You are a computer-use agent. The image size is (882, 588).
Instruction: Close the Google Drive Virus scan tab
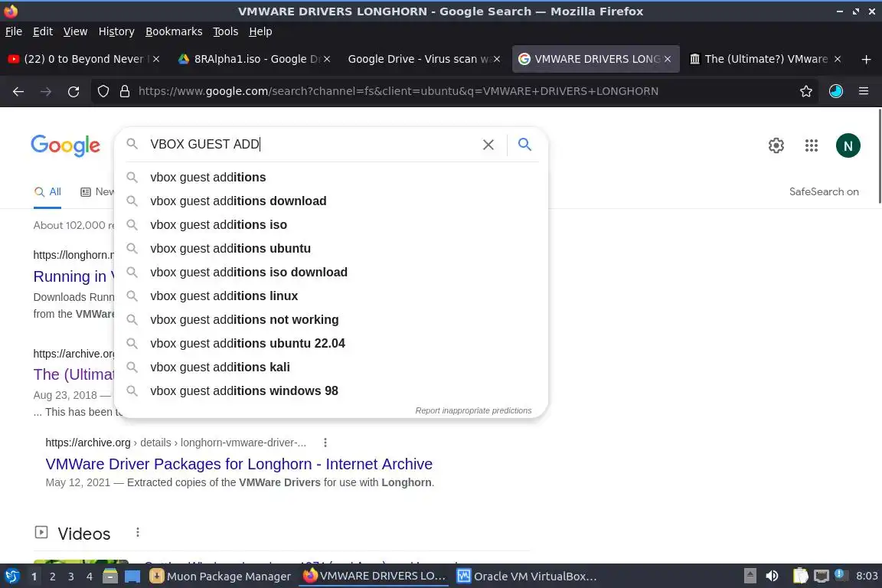497,59
